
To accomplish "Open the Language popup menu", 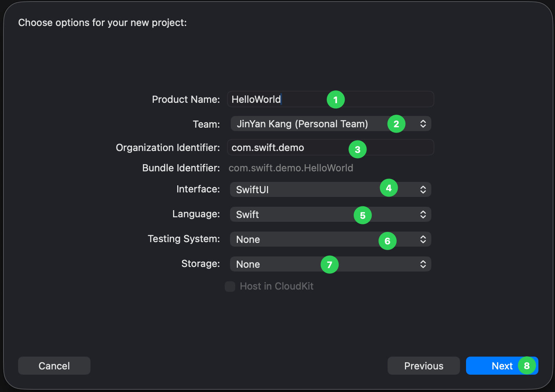I will pos(331,215).
